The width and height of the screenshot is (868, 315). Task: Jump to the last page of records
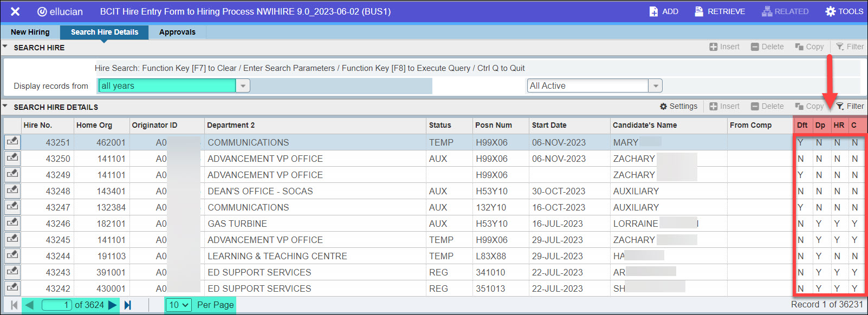coord(128,305)
